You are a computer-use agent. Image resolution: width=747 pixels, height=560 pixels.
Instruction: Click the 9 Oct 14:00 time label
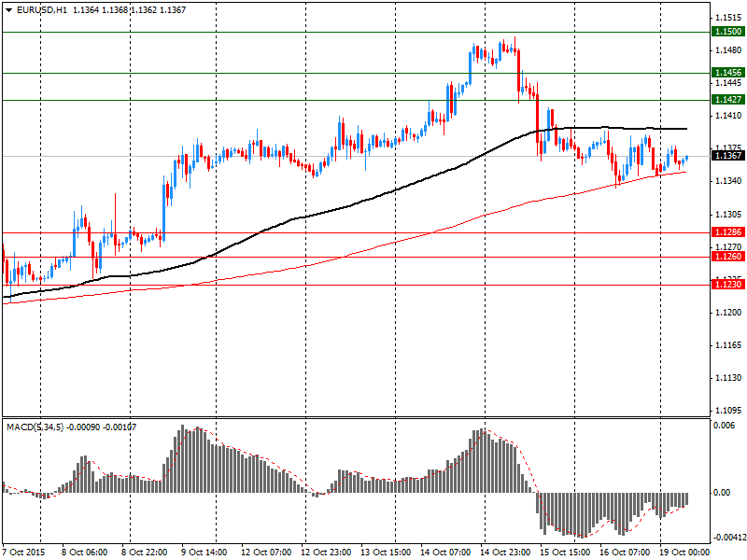tap(204, 553)
